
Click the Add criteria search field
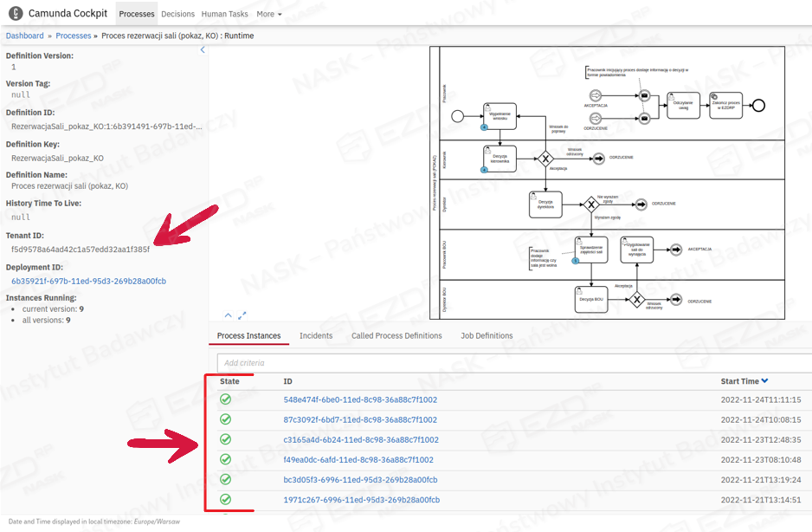[x=511, y=363]
